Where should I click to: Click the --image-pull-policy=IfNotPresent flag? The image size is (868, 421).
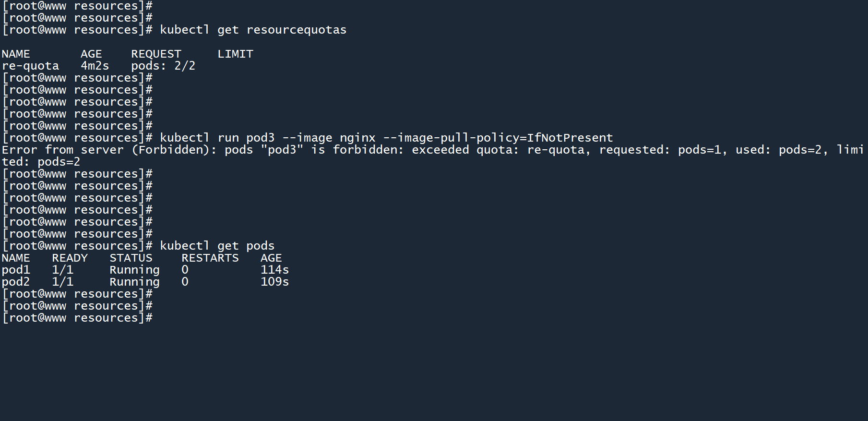(x=498, y=138)
